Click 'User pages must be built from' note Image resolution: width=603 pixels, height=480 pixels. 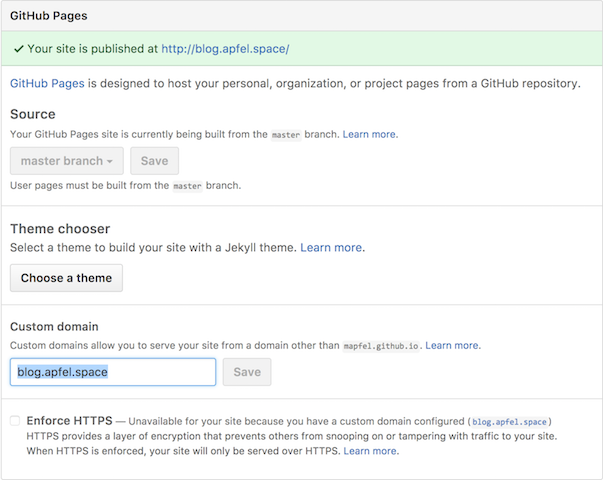pos(125,186)
